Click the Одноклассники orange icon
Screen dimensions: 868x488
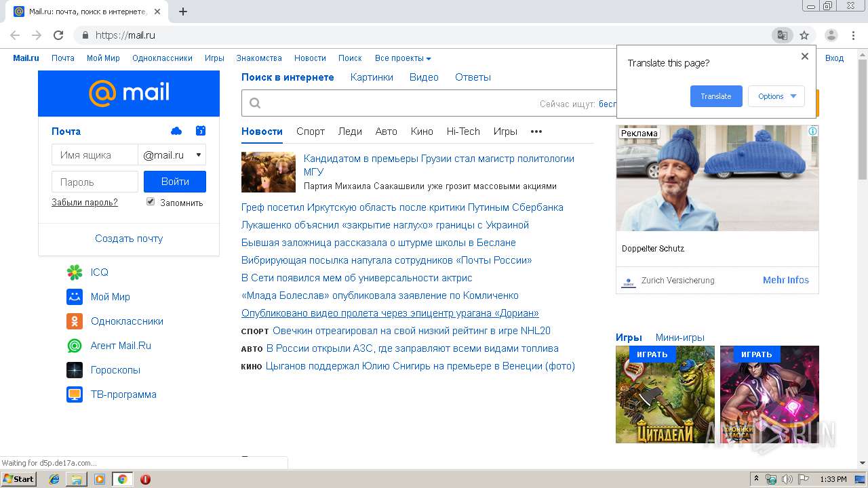(x=75, y=321)
